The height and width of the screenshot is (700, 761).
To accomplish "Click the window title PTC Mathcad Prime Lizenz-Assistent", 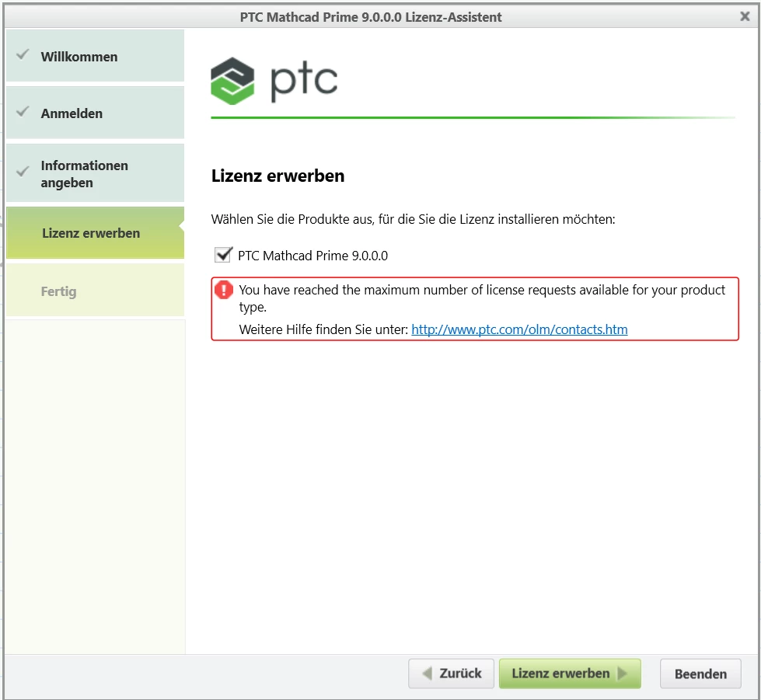I will (371, 17).
